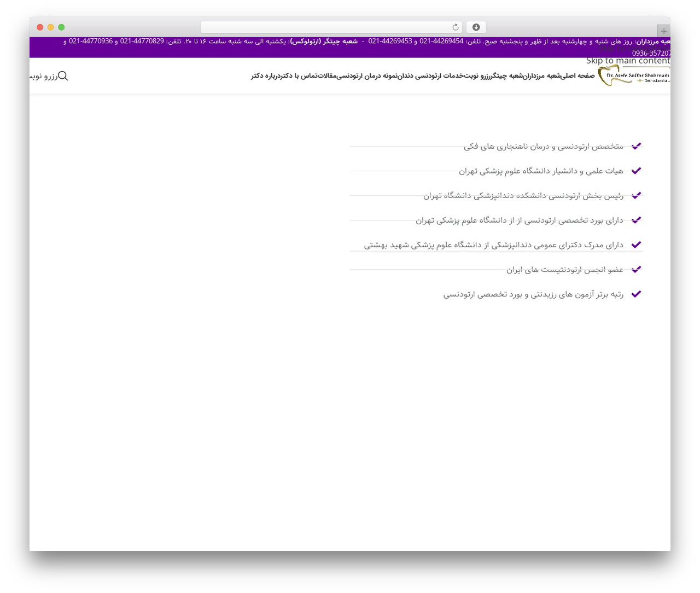Image resolution: width=700 pixels, height=593 pixels.
Task: Go to صفحه اصلی in the navigation menu
Action: [x=578, y=76]
